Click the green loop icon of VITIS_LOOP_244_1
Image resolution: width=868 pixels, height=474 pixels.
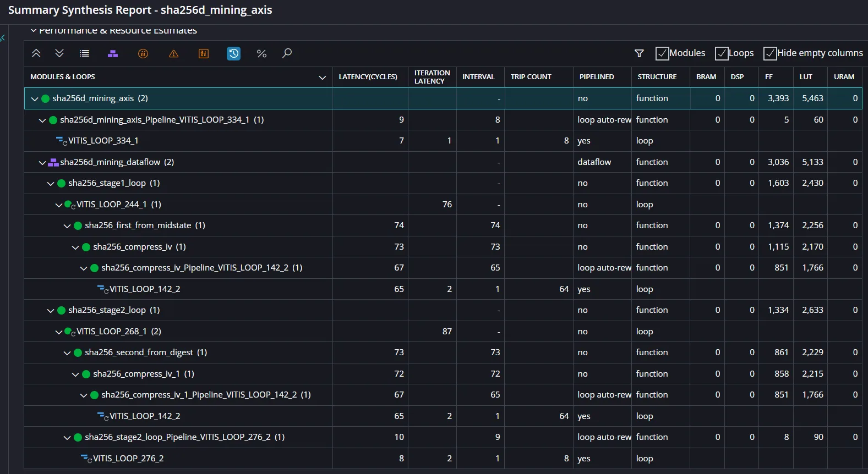(69, 205)
